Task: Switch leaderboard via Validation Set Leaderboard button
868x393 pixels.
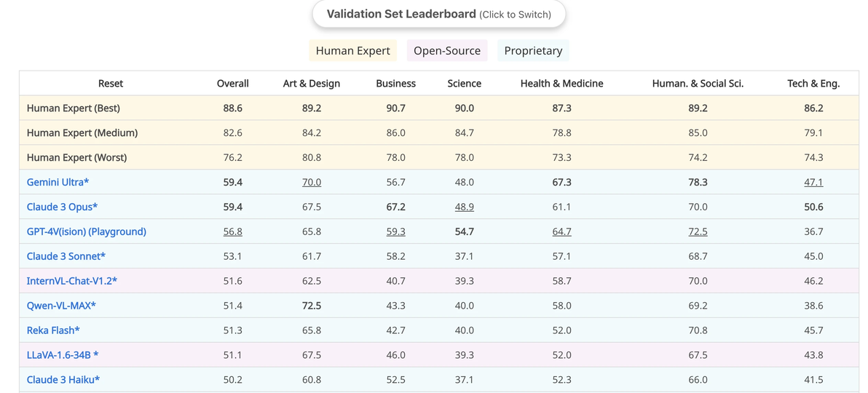Action: pos(439,15)
